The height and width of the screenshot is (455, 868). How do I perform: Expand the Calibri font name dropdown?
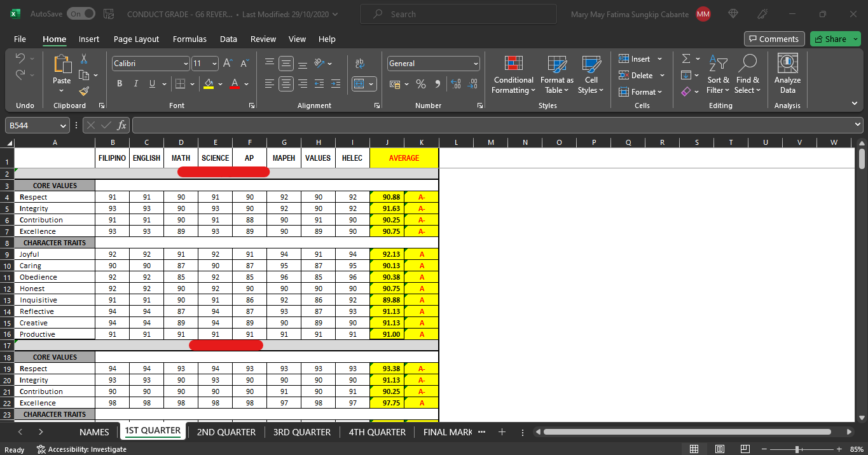186,64
